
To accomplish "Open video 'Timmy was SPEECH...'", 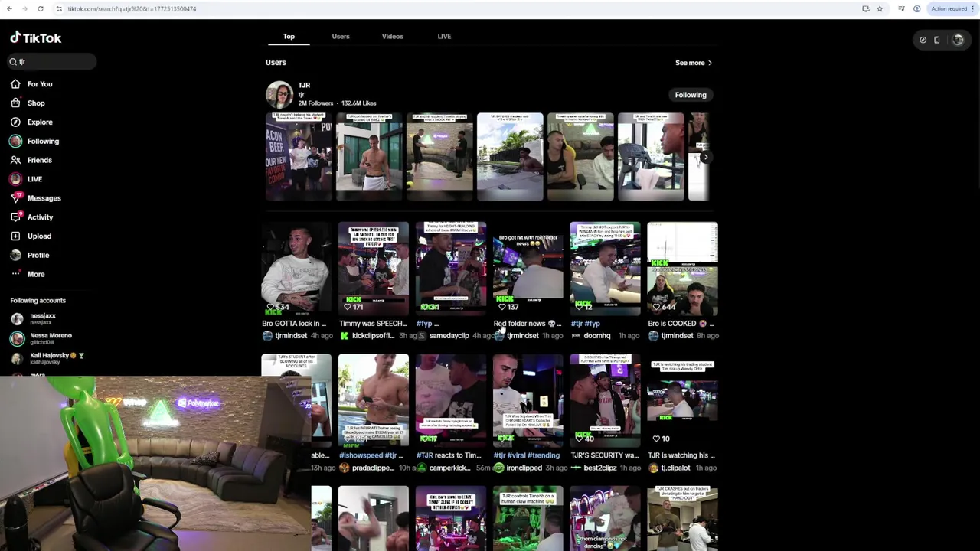I will tap(374, 269).
